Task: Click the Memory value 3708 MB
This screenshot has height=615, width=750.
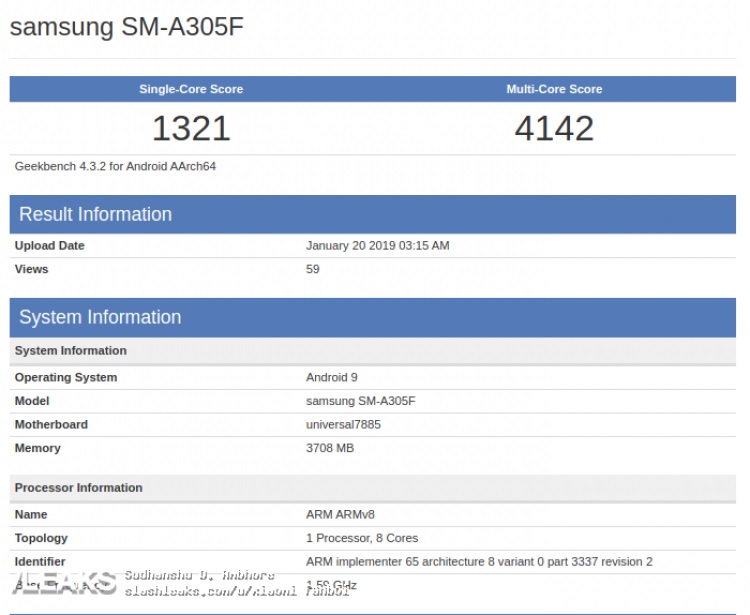Action: pyautogui.click(x=330, y=448)
